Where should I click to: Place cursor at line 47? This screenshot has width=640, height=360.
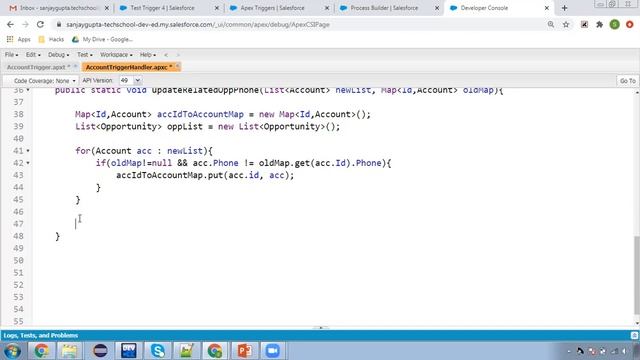[76, 224]
